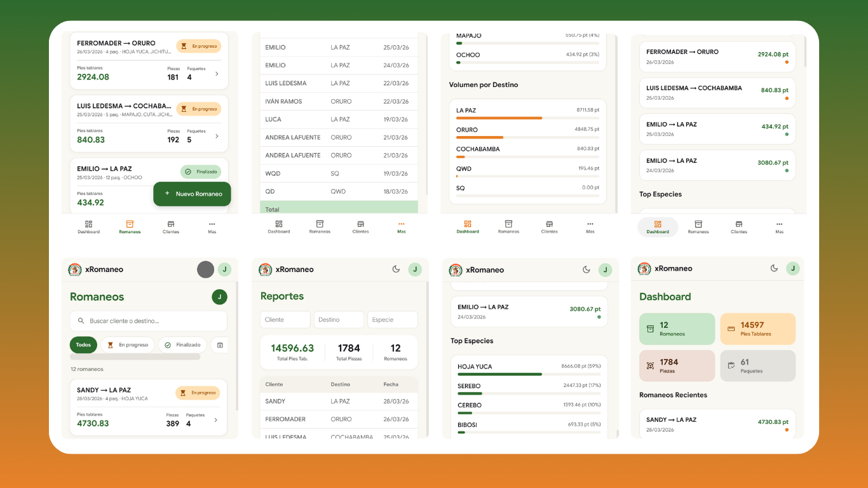Click the HOJA YUCA green progress bar
This screenshot has width=868, height=488.
[x=499, y=374]
